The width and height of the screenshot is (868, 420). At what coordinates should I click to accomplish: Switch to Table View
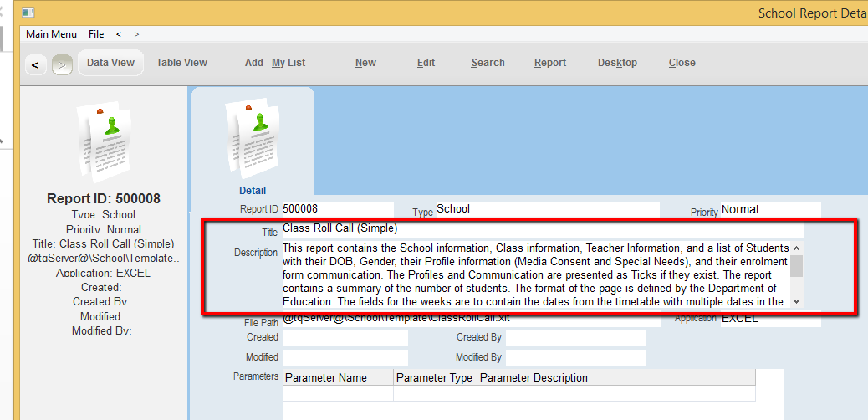pyautogui.click(x=181, y=63)
